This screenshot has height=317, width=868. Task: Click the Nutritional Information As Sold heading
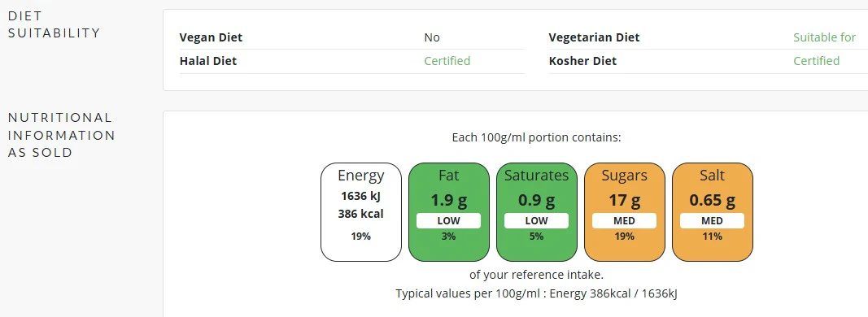click(62, 135)
